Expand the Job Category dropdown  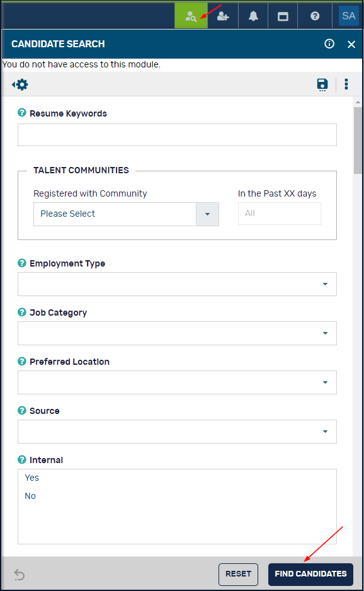pos(177,333)
